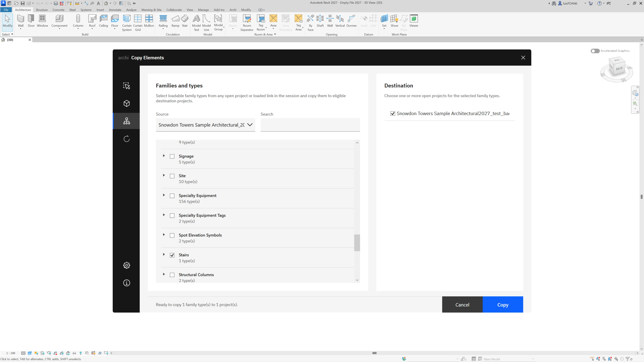Check the Signage checkbox
644x362 pixels.
(x=172, y=156)
